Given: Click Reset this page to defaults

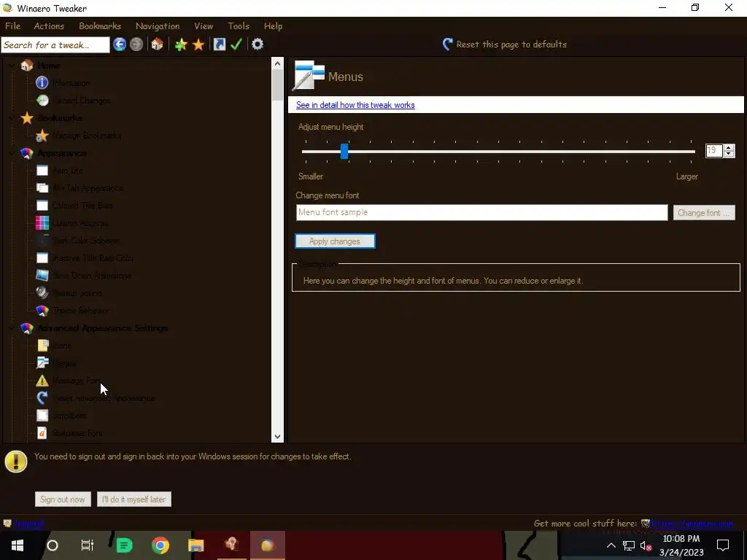Looking at the screenshot, I should tap(505, 44).
